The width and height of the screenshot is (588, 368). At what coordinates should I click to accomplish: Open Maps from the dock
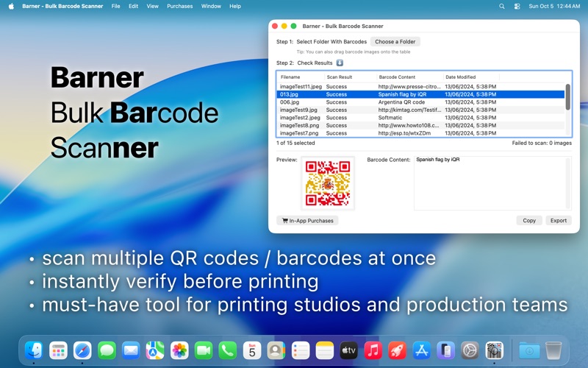[x=155, y=351]
